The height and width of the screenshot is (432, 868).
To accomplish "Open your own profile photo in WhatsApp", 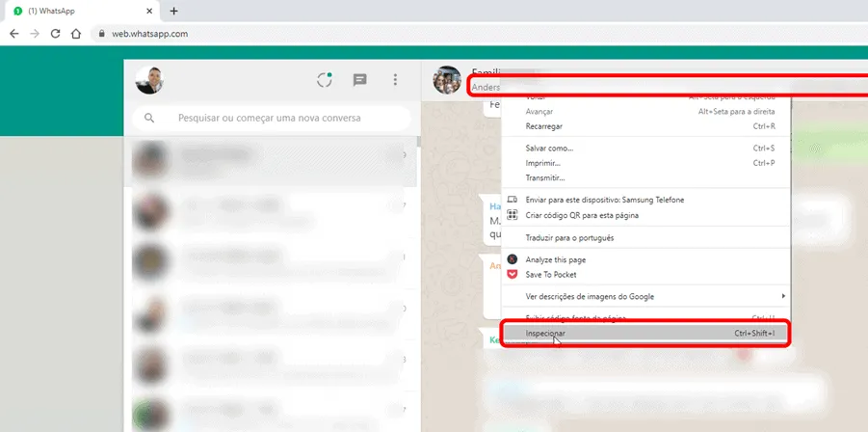I will (x=149, y=80).
